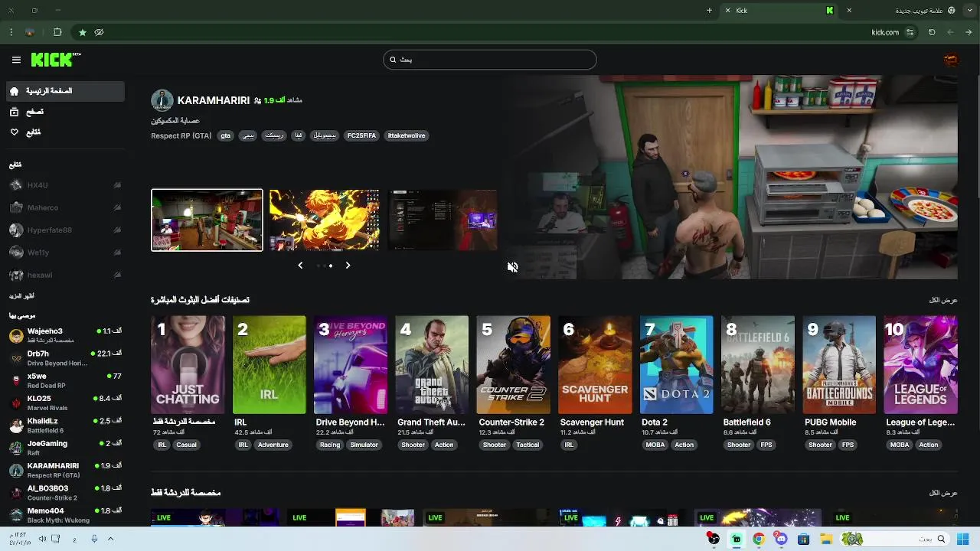This screenshot has height=551, width=980.
Task: Click the Windows Start button
Action: 962,539
